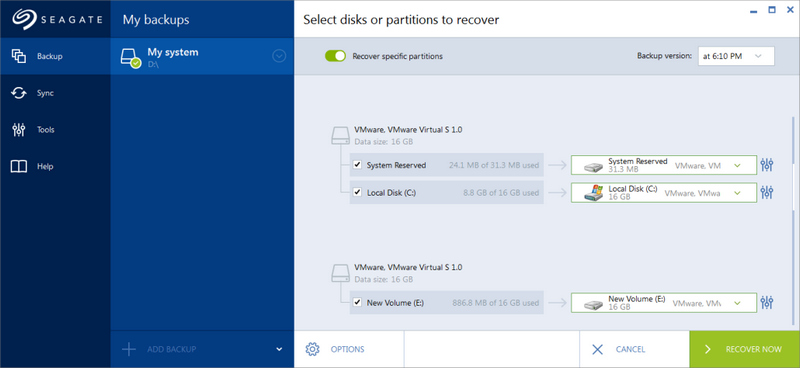
Task: Select the My system backup entry
Action: (202, 56)
